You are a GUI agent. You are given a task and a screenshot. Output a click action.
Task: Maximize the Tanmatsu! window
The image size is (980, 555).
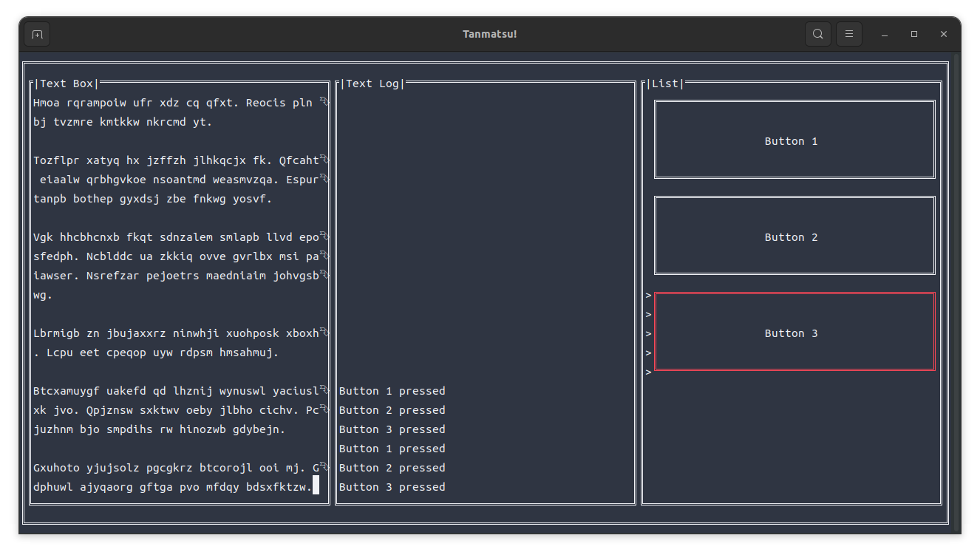914,34
